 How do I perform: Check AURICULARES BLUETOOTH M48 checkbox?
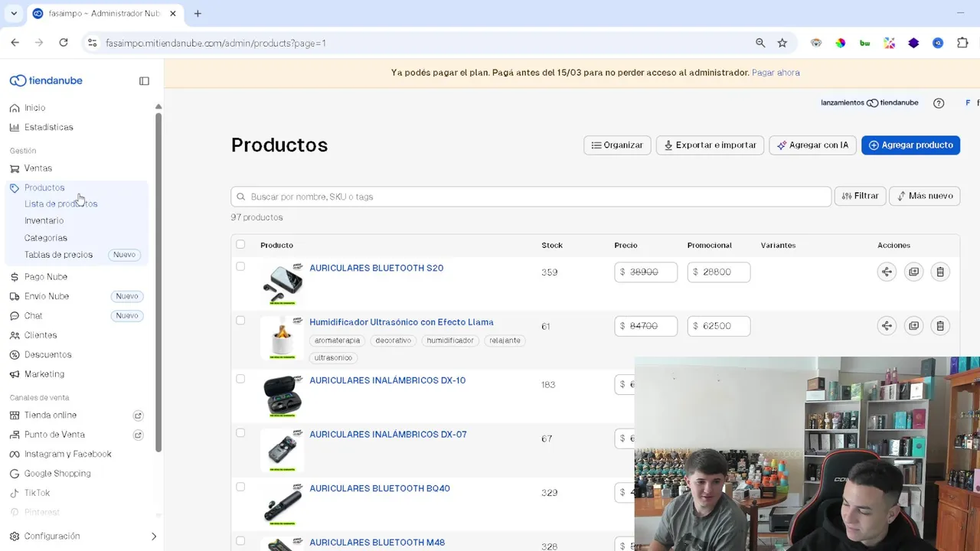[240, 541]
